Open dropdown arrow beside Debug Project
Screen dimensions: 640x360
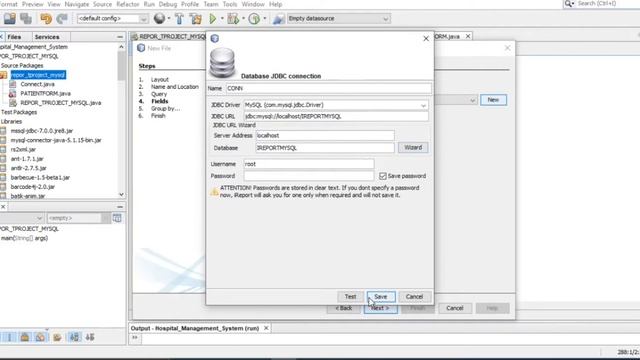(x=243, y=18)
